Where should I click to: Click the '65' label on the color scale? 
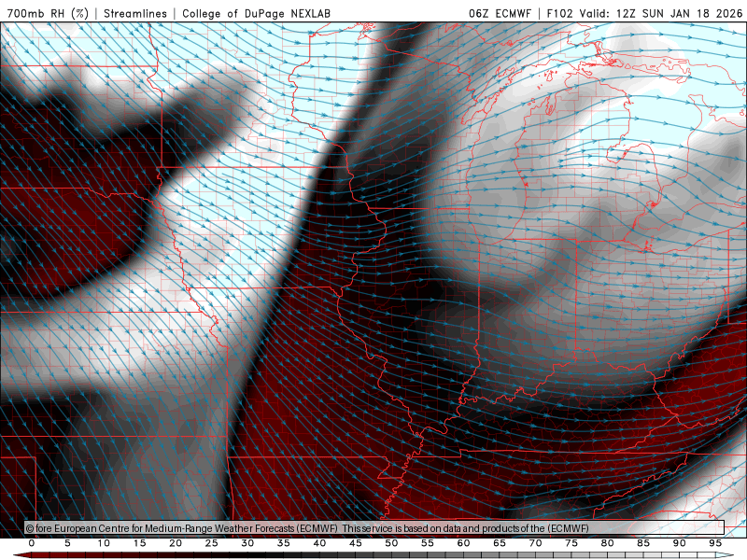point(500,543)
